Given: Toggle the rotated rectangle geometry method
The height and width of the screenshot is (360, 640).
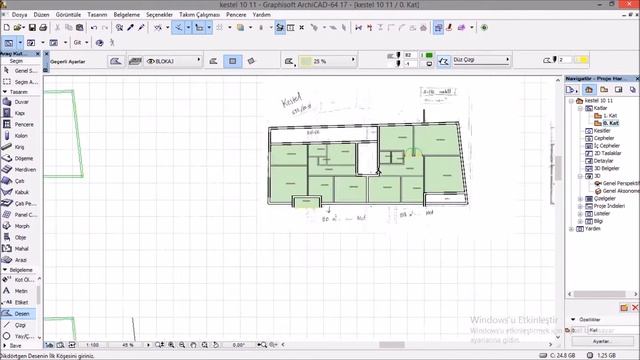Looking at the screenshot, I should [x=251, y=61].
